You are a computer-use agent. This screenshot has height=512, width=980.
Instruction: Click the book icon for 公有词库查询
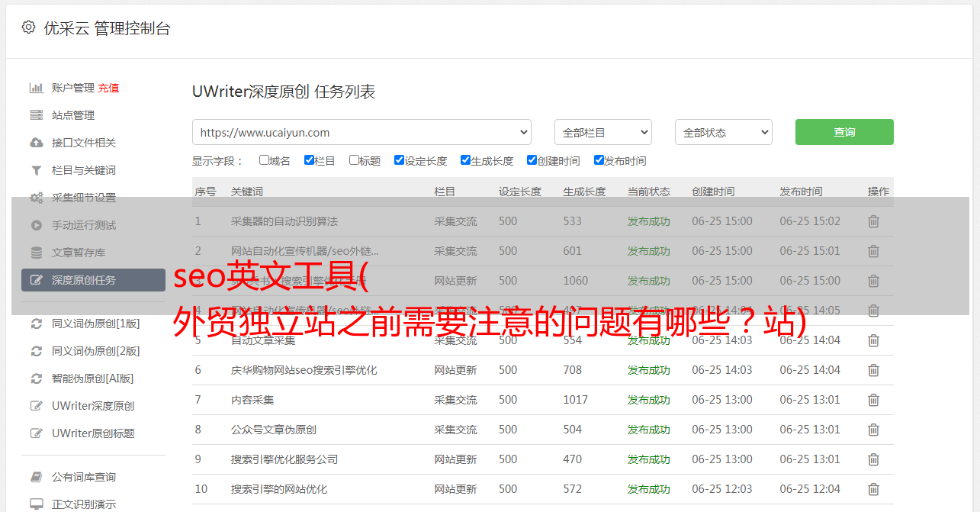(x=36, y=477)
